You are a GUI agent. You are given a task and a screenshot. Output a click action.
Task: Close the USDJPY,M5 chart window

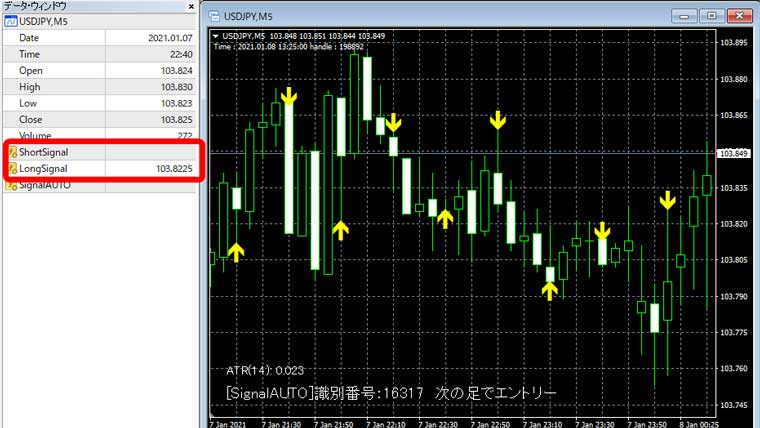739,15
